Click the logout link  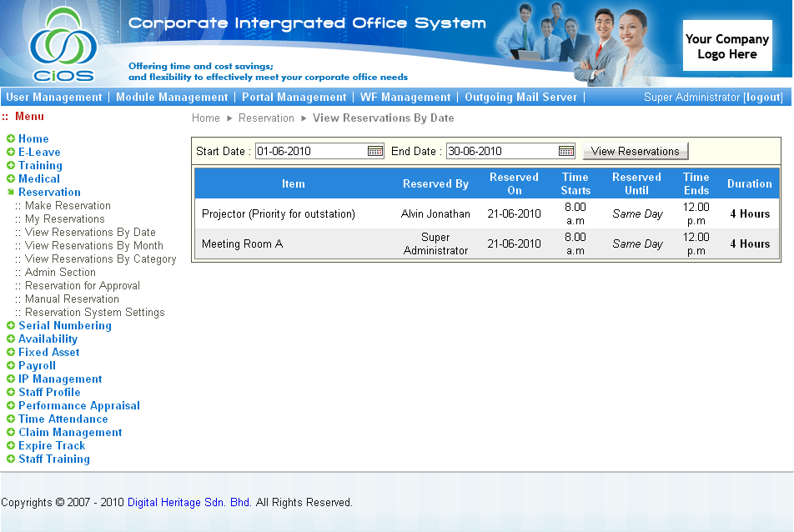762,98
